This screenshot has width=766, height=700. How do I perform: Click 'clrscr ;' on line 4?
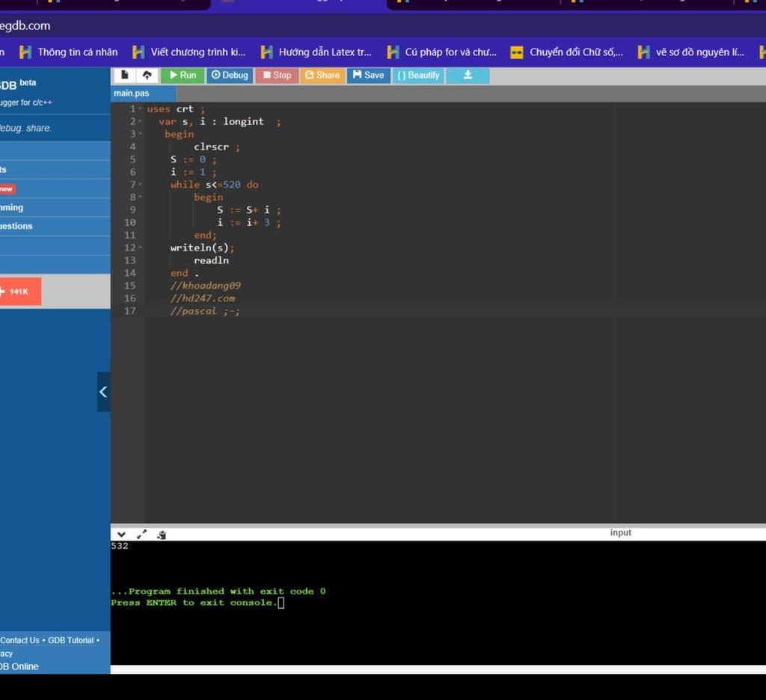pos(217,147)
